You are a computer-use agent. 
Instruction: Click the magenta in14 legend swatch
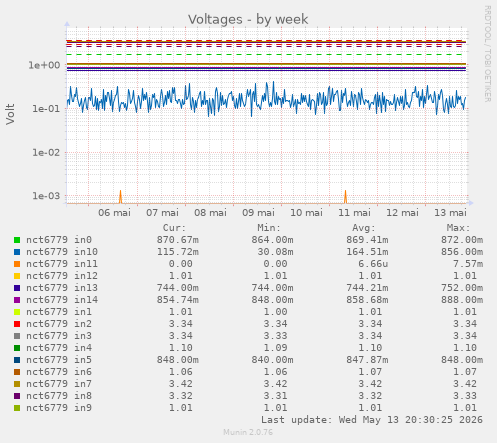pos(17,300)
